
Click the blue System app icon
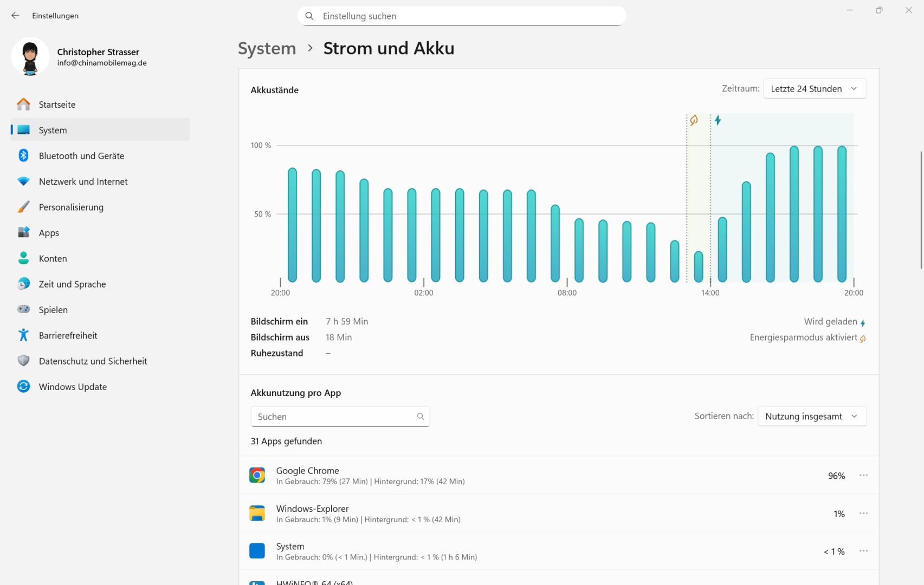257,551
